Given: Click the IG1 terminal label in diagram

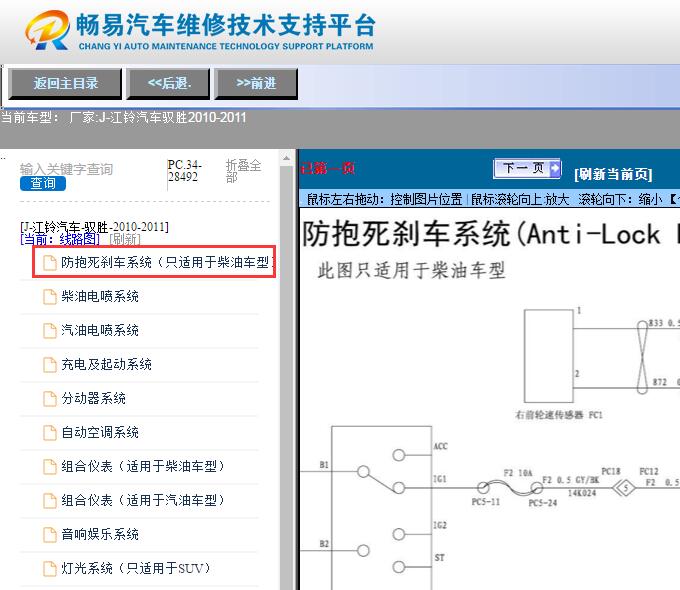Looking at the screenshot, I should click(440, 479).
